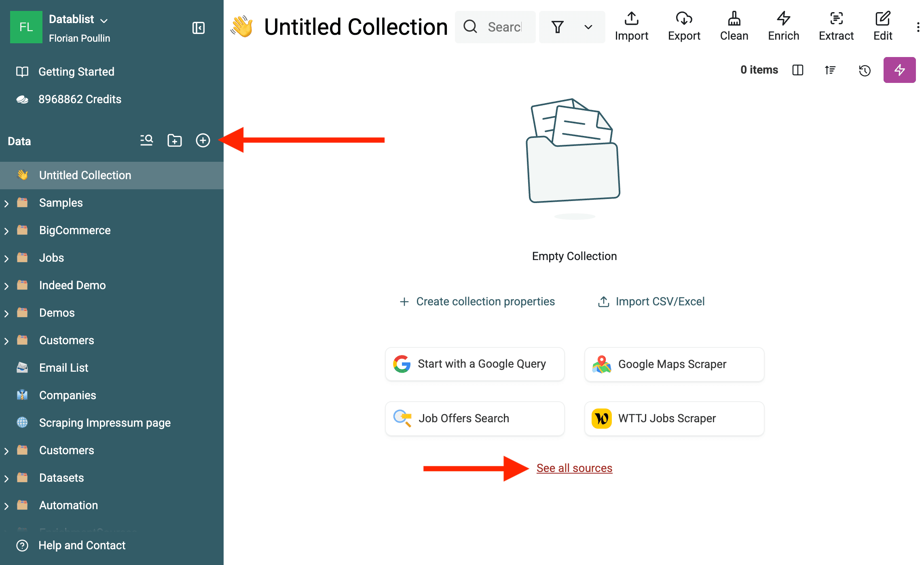Click the search input field
The width and height of the screenshot is (924, 565).
[504, 27]
